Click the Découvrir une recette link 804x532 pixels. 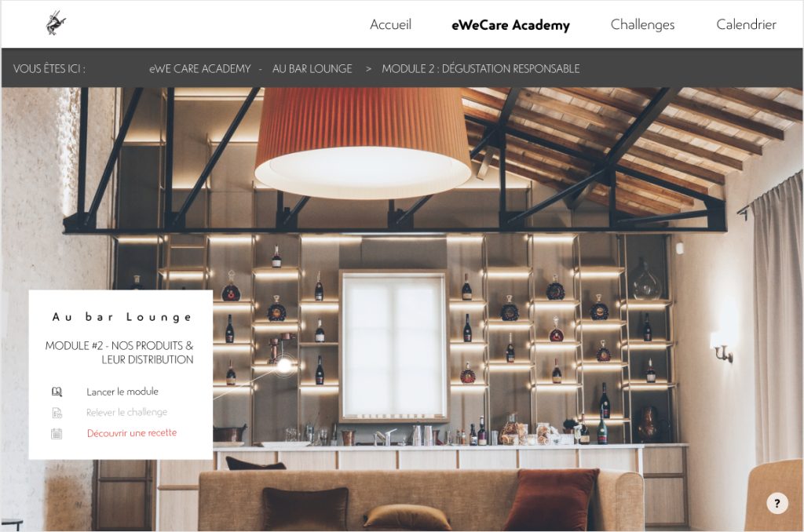pyautogui.click(x=132, y=433)
